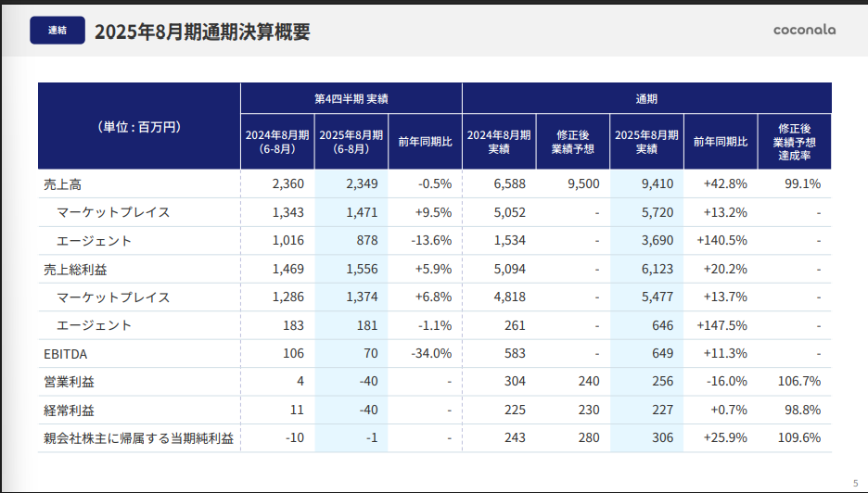Click the coconala logo

(x=804, y=30)
